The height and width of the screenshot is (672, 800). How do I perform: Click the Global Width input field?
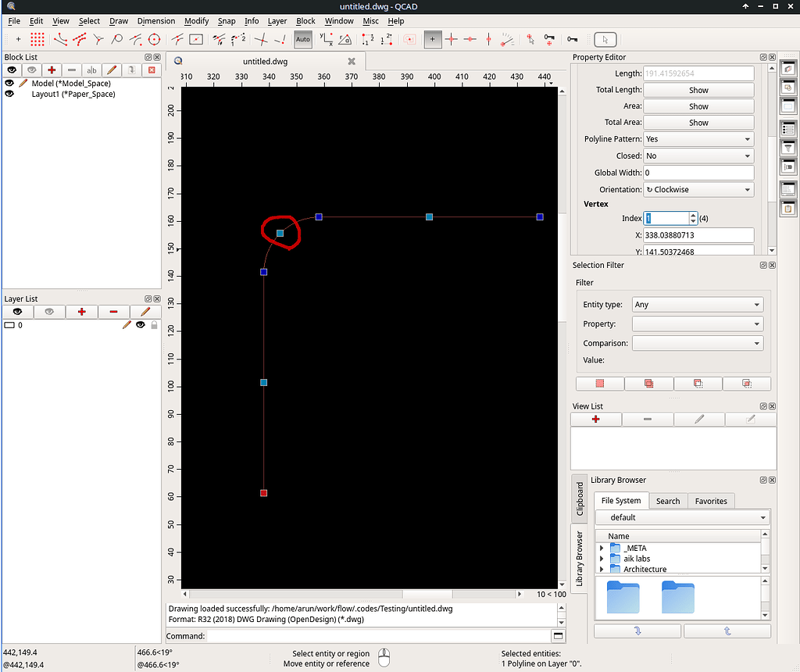coord(698,173)
